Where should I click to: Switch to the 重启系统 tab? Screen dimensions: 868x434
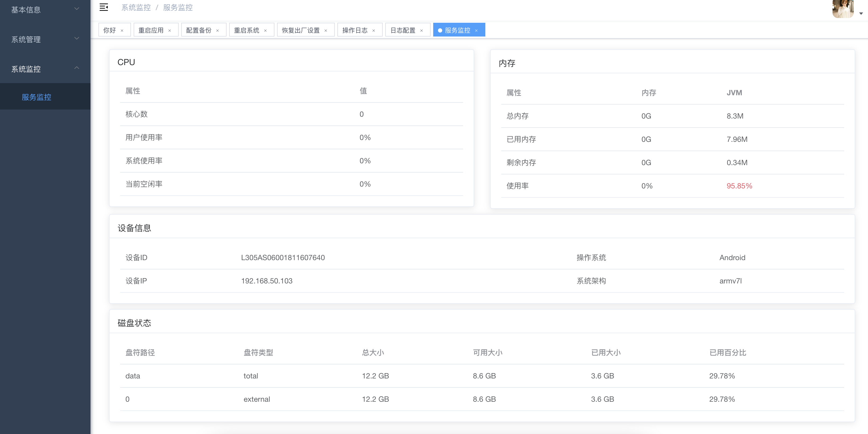pyautogui.click(x=246, y=30)
